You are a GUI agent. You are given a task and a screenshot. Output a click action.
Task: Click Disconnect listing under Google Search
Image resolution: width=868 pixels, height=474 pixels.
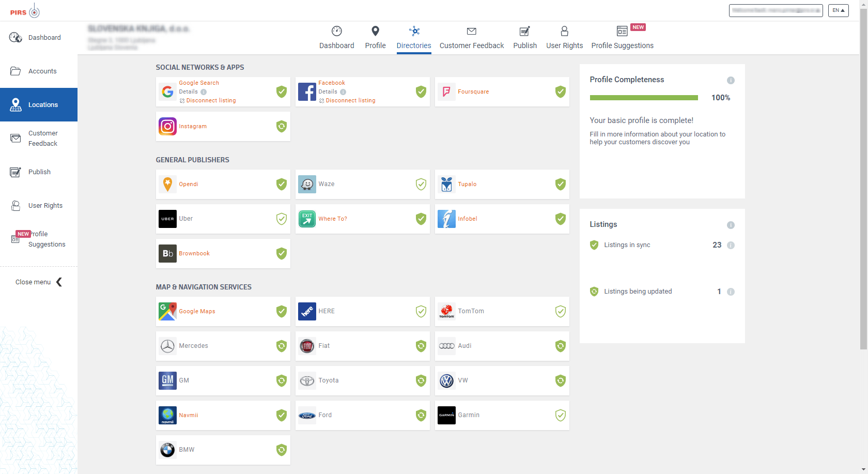(211, 101)
